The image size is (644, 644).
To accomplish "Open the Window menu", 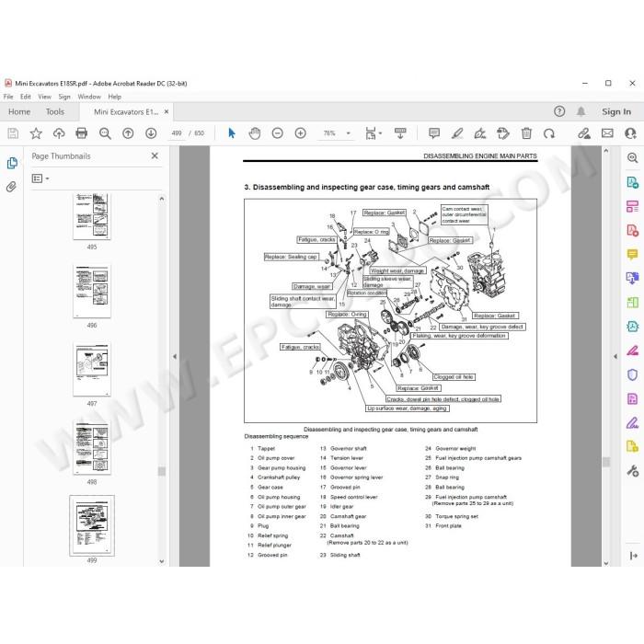I will [89, 97].
